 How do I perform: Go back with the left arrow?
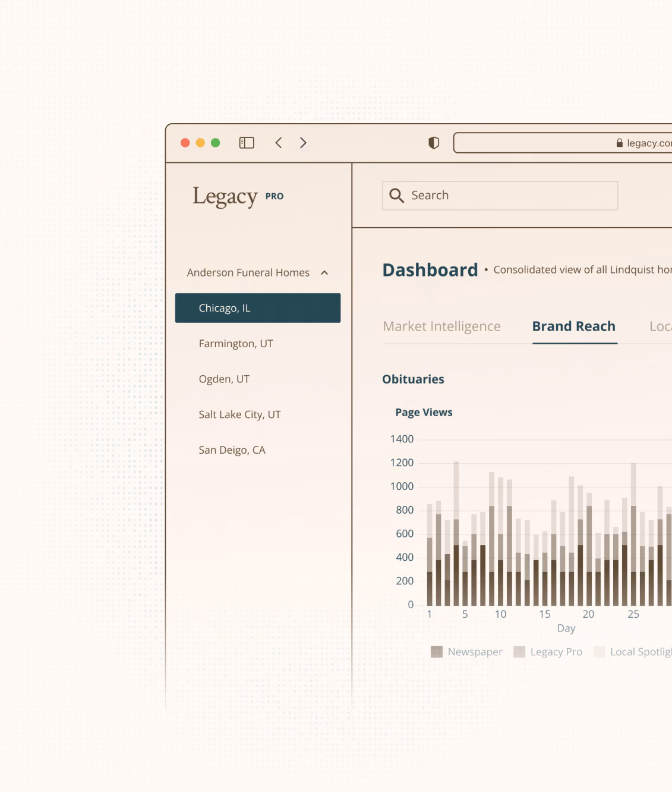279,143
